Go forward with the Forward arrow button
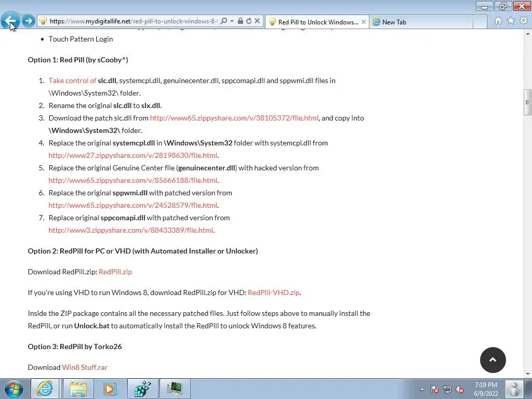 click(x=29, y=21)
